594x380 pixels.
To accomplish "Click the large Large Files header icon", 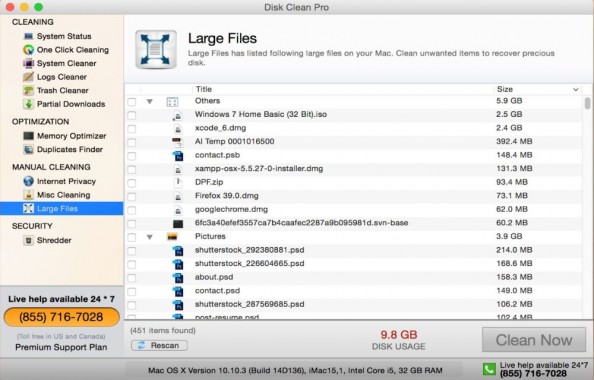I will (x=156, y=50).
